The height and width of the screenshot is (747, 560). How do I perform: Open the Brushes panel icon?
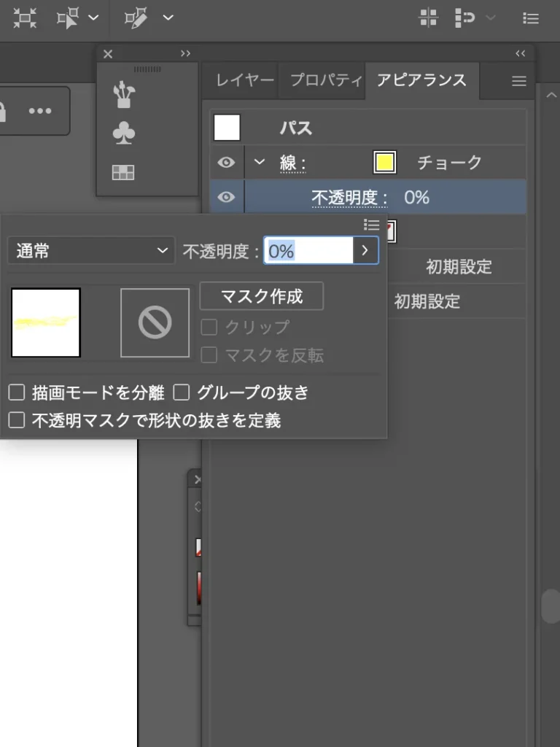pos(124,95)
